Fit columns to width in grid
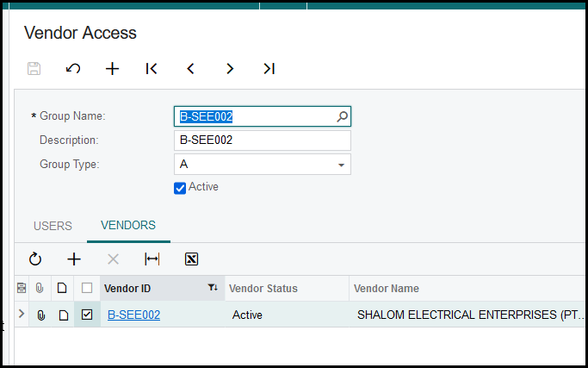This screenshot has width=588, height=368. pos(152,259)
